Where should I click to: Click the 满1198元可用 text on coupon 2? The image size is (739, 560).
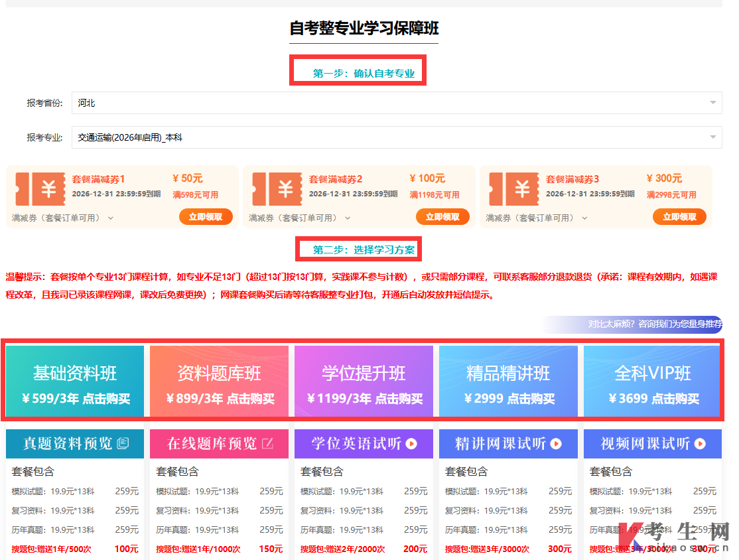click(434, 194)
